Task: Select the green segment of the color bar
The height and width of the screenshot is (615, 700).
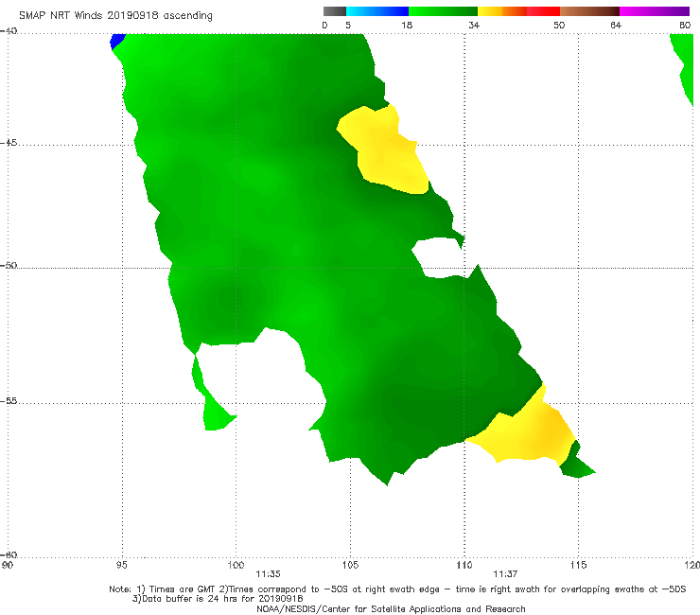Action: coord(443,11)
